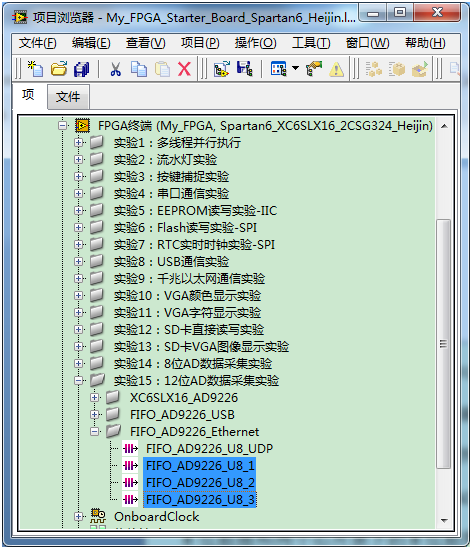Viewport: 472px width, 549px height.
Task: Switch to the 文件 tab
Action: [68, 97]
